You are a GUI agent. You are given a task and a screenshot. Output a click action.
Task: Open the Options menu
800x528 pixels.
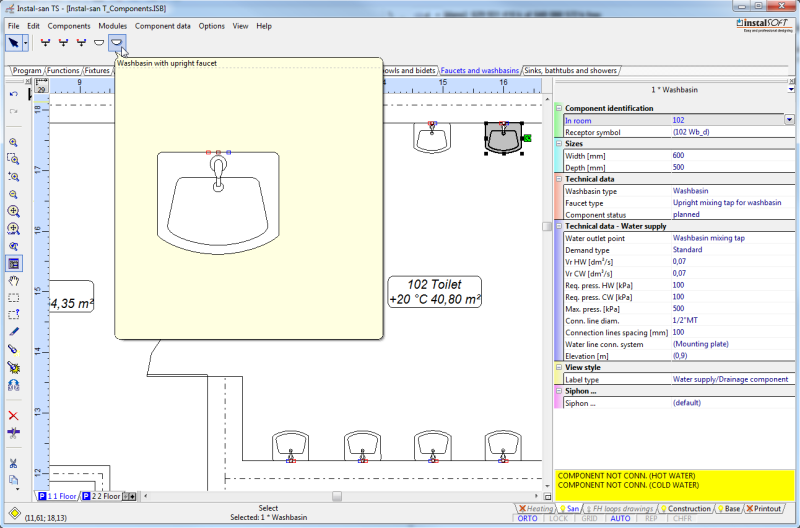[212, 26]
